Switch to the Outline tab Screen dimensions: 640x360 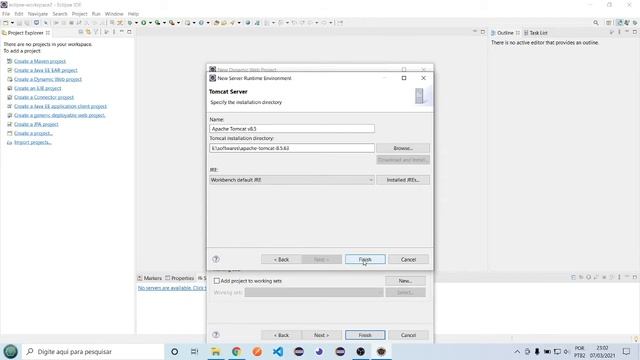(505, 33)
